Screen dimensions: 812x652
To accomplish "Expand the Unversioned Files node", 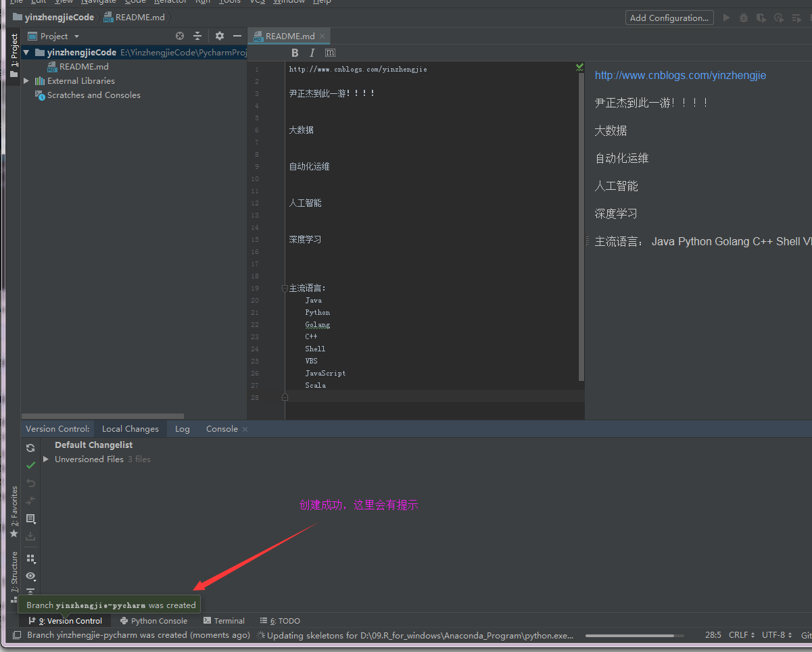I will coord(46,459).
